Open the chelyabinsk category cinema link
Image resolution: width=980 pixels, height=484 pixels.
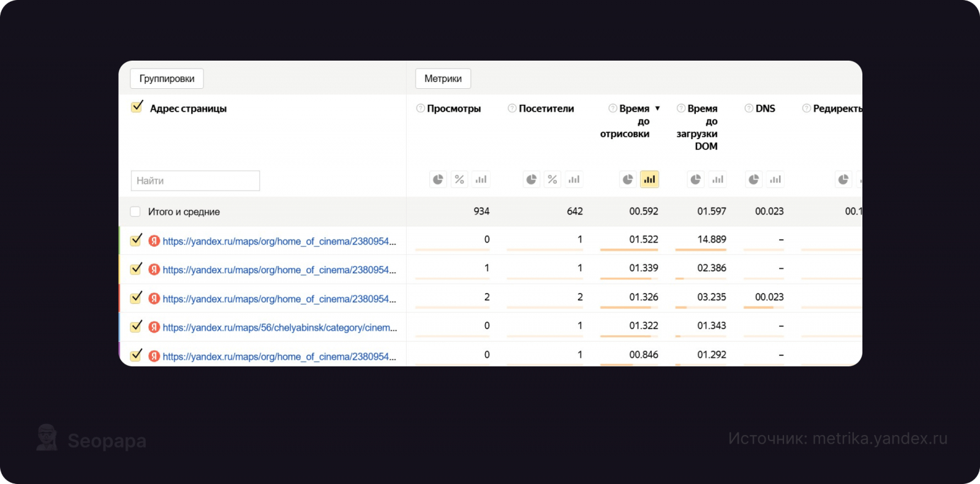point(279,328)
